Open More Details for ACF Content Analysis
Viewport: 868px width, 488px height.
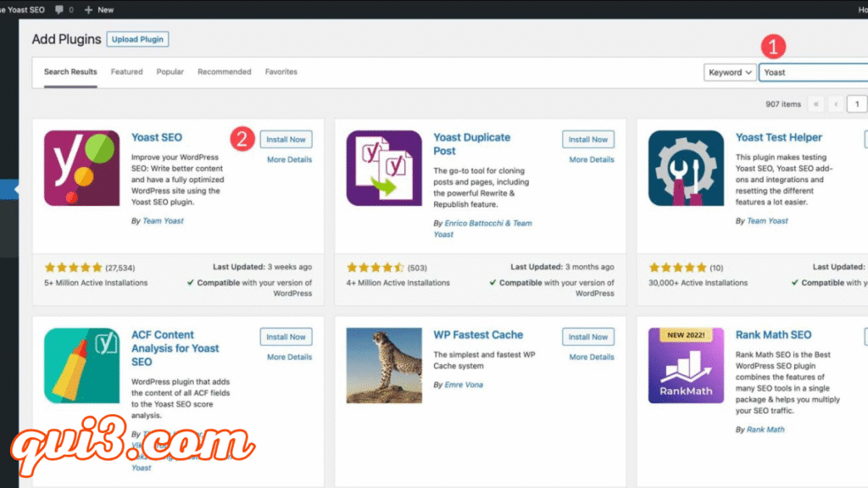pyautogui.click(x=290, y=357)
